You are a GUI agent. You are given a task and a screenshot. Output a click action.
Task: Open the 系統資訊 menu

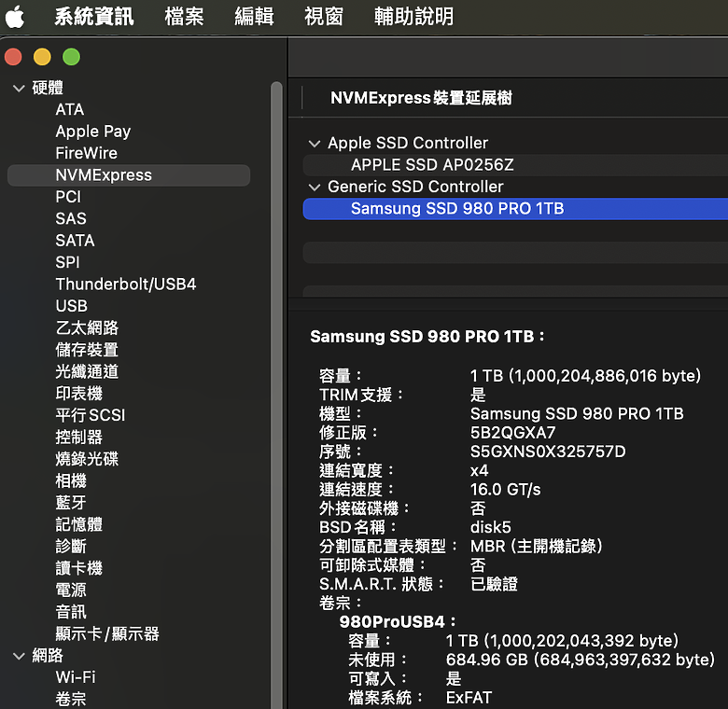pyautogui.click(x=94, y=17)
